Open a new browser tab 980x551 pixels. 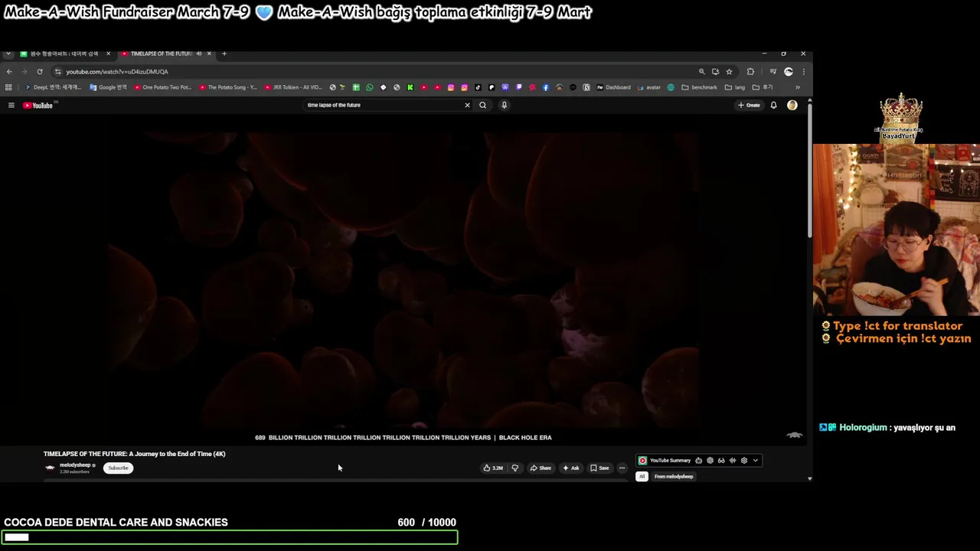tap(224, 54)
